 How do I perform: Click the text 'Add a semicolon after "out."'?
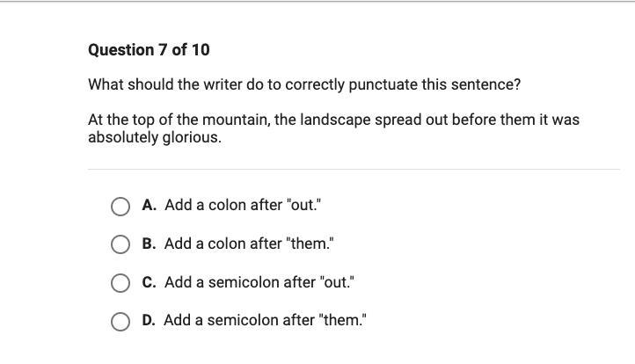[259, 282]
